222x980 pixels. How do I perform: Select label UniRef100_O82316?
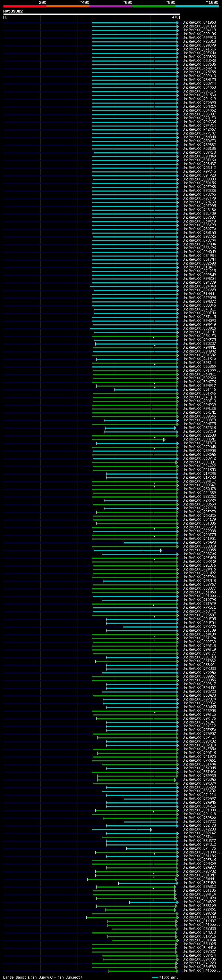(199, 428)
